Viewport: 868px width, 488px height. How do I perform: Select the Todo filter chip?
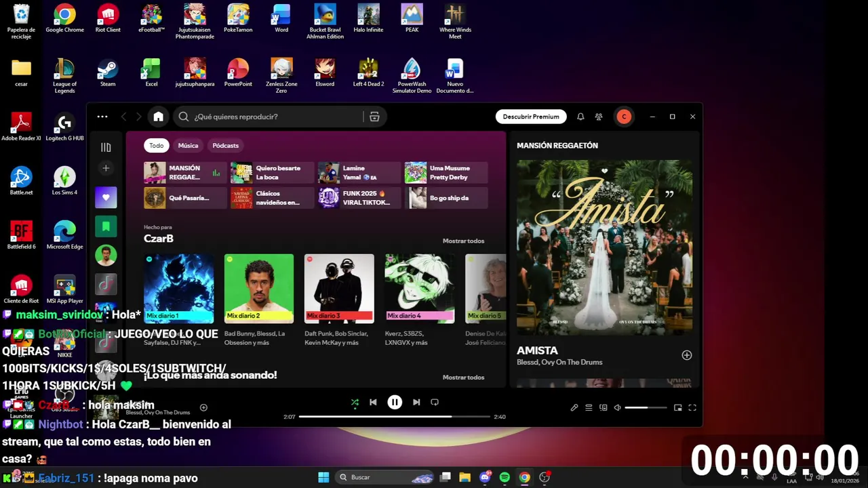coord(157,146)
